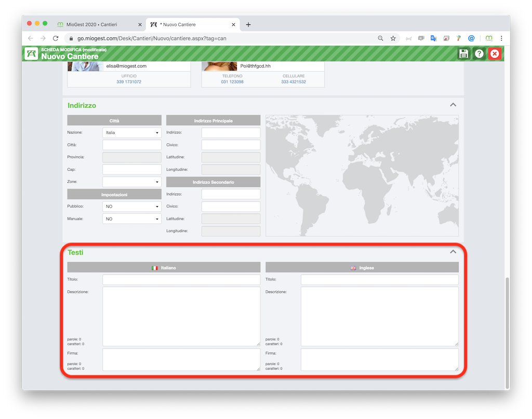Open the Pubblico dropdown set to NO

pos(131,207)
